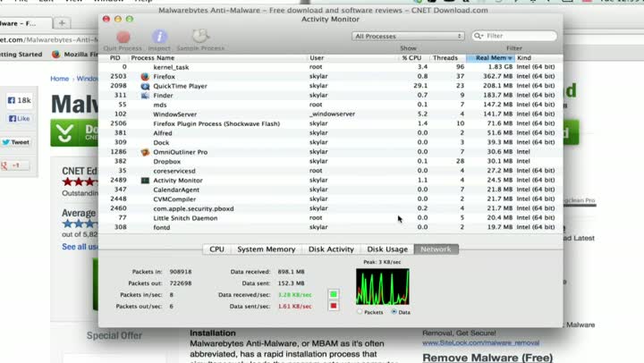This screenshot has width=644, height=363.
Task: Select the coreservicesd process row
Action: (x=331, y=171)
